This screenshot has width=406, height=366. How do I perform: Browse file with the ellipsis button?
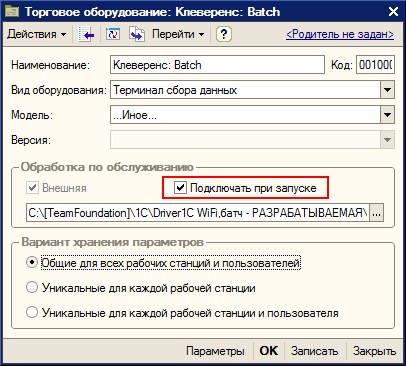tap(377, 213)
